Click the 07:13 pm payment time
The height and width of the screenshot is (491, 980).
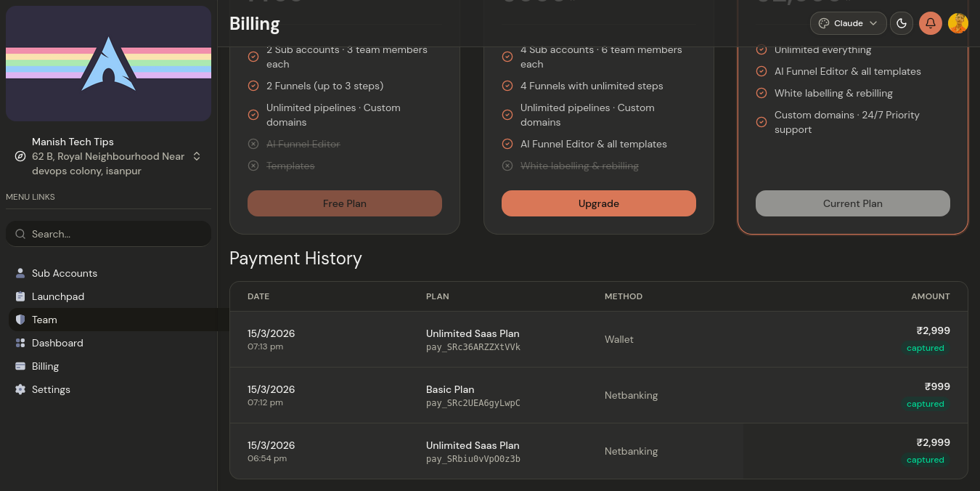266,346
